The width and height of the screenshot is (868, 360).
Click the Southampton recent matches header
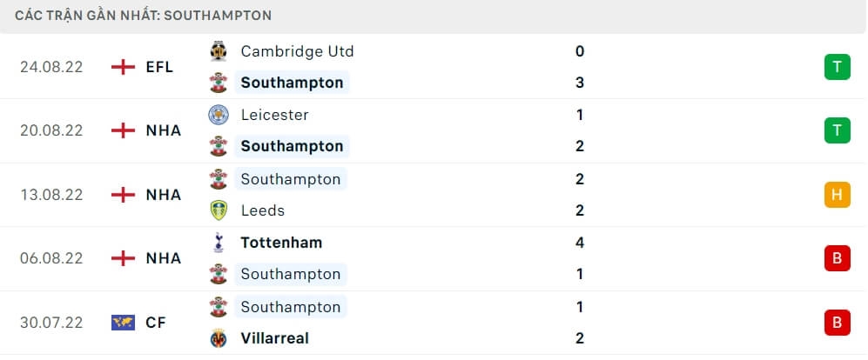(143, 15)
